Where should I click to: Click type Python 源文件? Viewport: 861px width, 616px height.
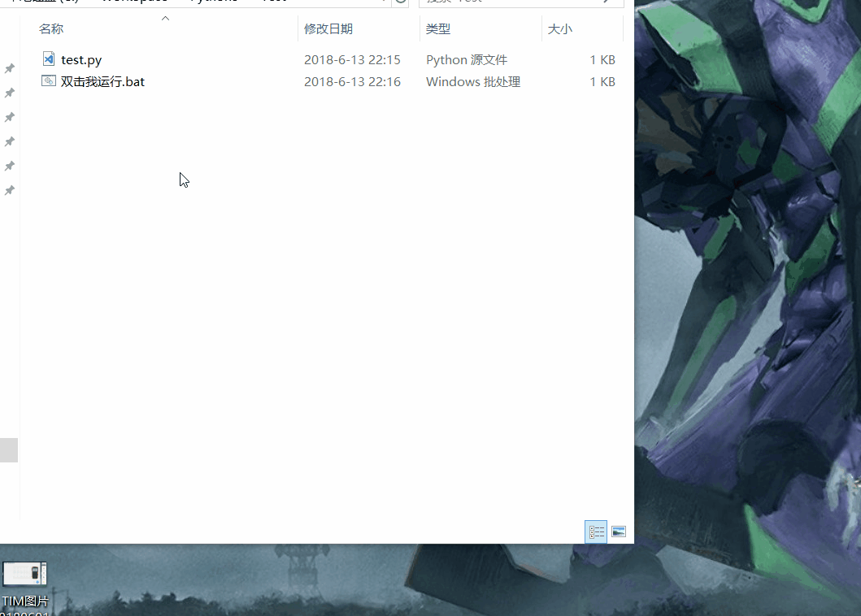tap(467, 60)
